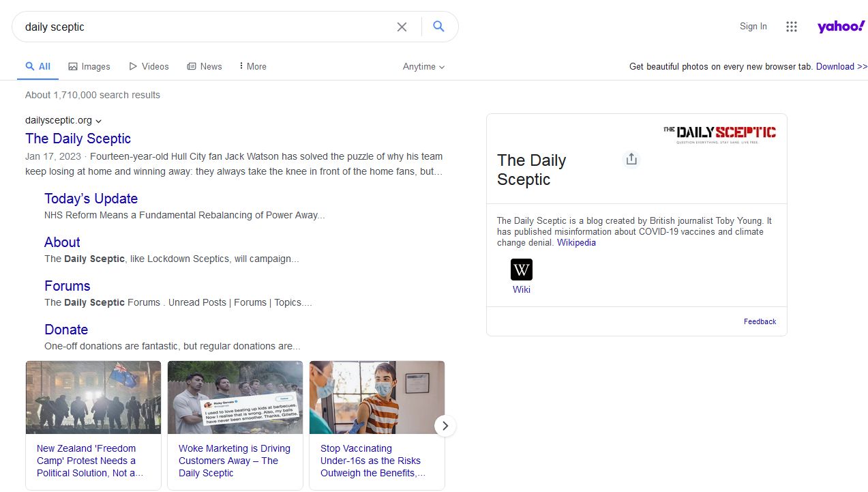Click the 'Stop Vaccinating Under-16s' article title
The image size is (868, 492).
click(373, 461)
